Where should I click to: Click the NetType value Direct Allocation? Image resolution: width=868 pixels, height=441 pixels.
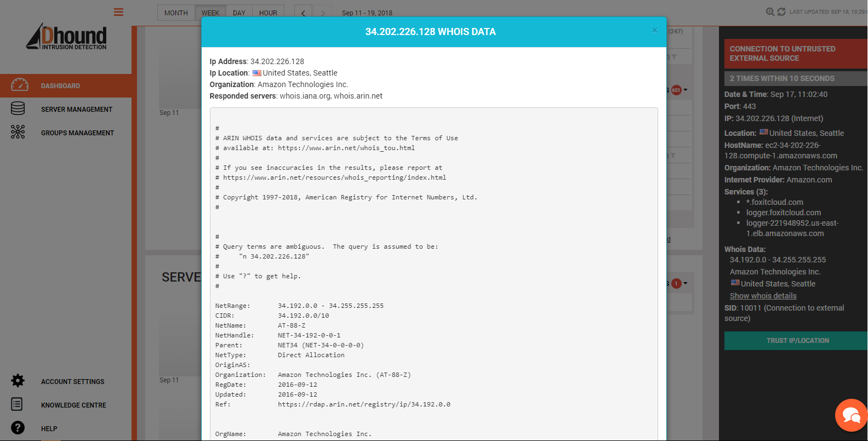[311, 355]
